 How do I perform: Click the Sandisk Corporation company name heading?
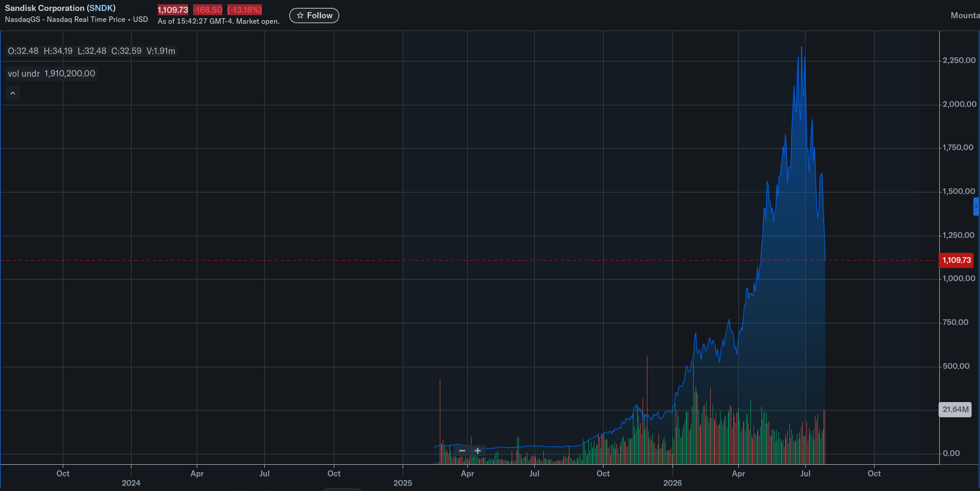[x=44, y=8]
